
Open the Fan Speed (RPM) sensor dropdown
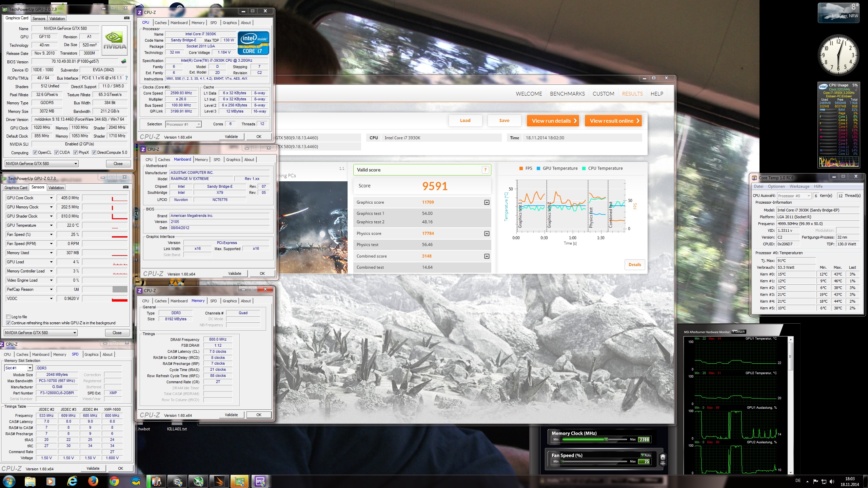(51, 244)
